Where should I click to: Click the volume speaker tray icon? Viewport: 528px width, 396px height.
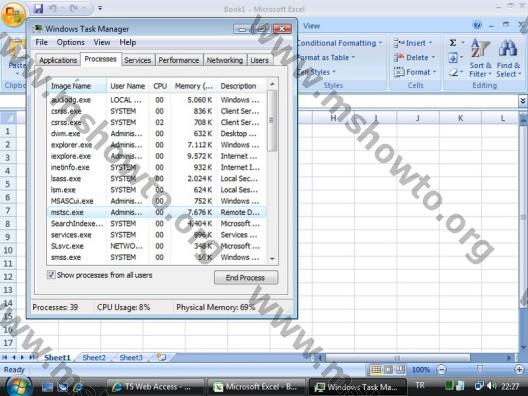pos(491,385)
